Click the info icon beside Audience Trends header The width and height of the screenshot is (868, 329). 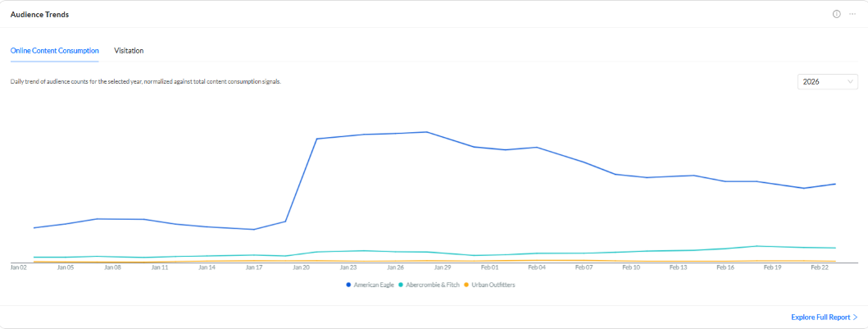837,14
